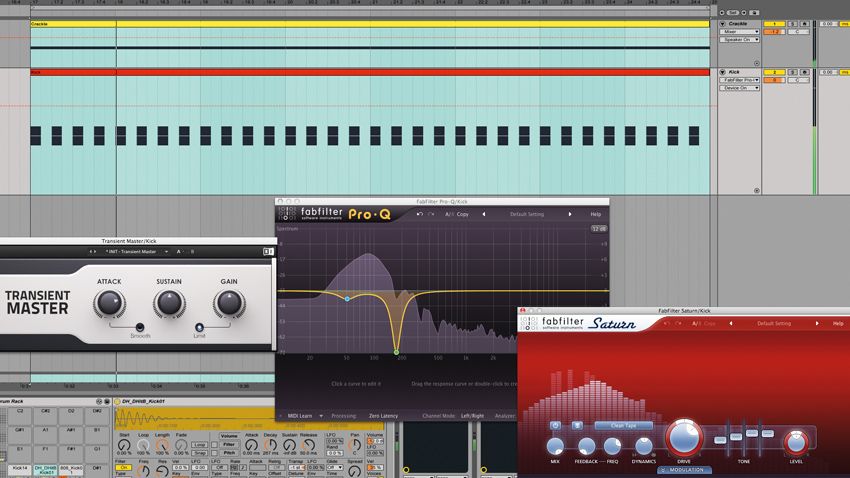The height and width of the screenshot is (478, 850).
Task: Click the Dynamics knob in Saturn
Action: 643,446
